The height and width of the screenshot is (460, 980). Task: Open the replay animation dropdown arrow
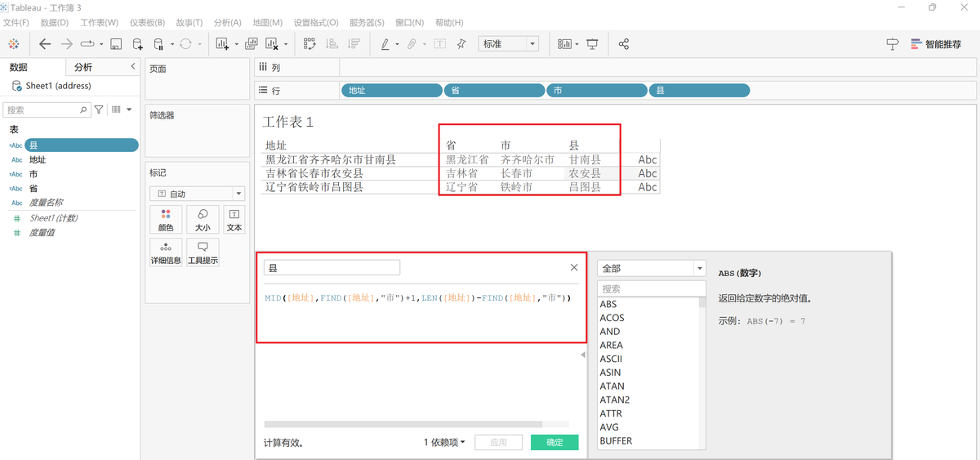[101, 44]
